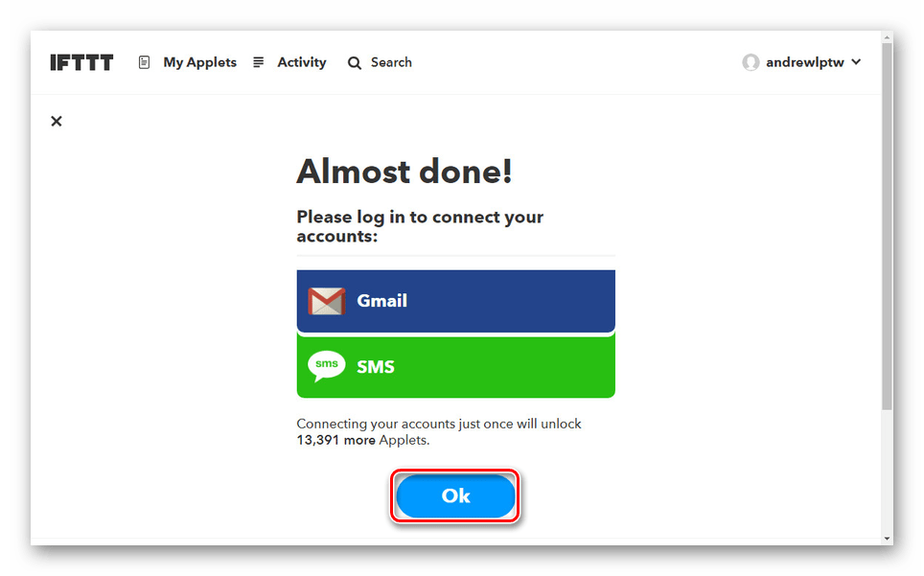
Task: Click the Almost done! heading
Action: [x=404, y=172]
